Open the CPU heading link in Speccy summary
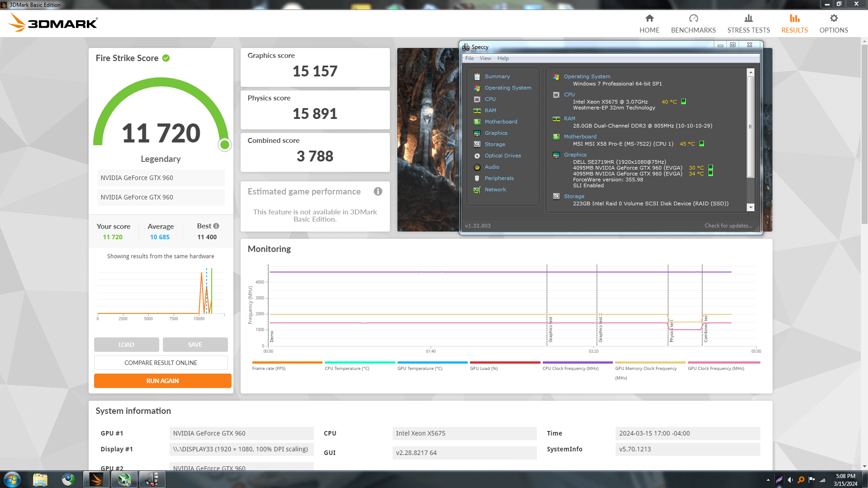The image size is (868, 488). point(569,95)
